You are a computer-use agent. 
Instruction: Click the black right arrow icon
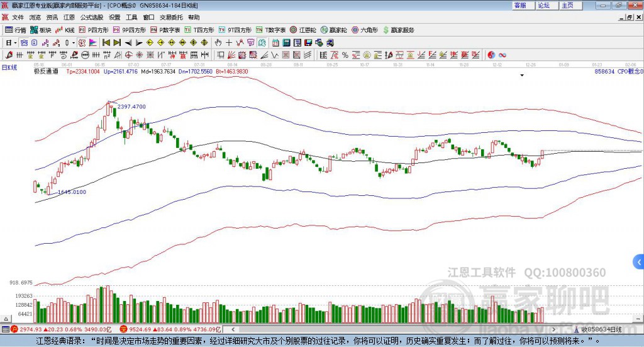tap(139, 43)
